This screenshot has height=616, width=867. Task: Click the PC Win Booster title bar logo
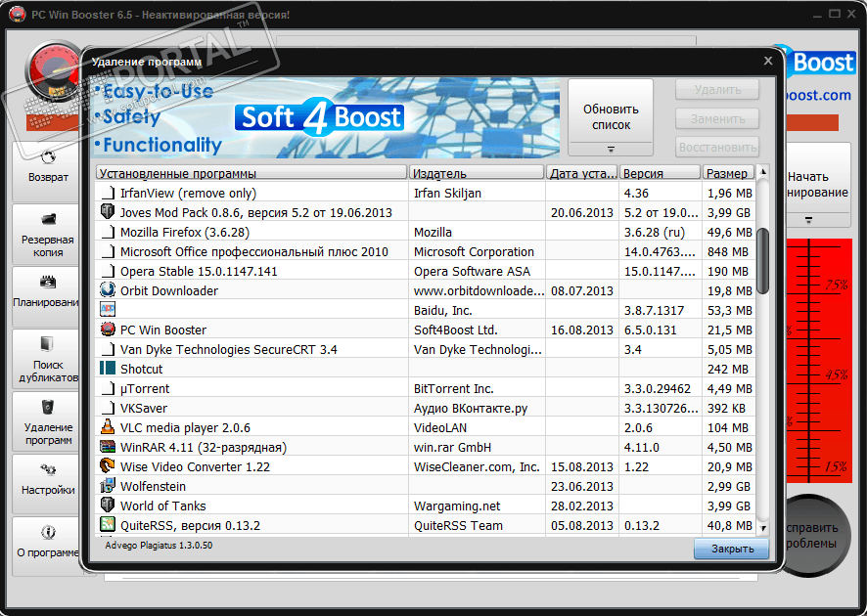point(17,14)
